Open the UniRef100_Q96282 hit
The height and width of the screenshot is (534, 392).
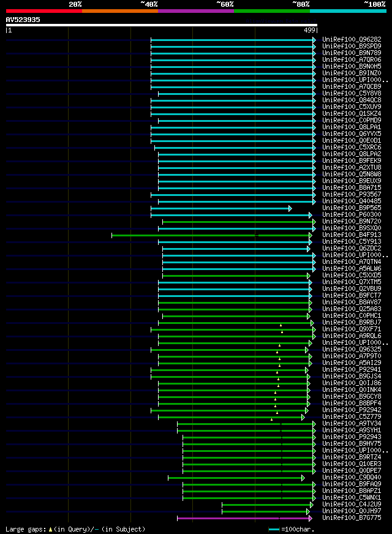(352, 40)
